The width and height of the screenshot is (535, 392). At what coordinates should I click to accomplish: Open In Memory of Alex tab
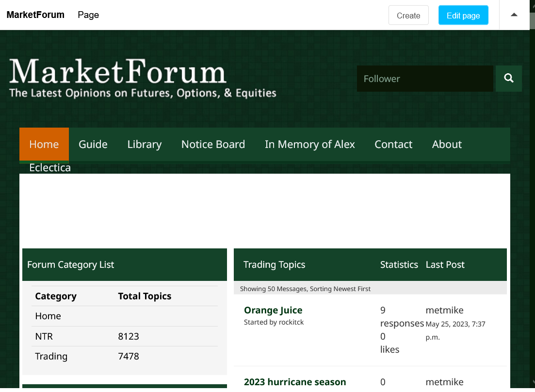309,144
